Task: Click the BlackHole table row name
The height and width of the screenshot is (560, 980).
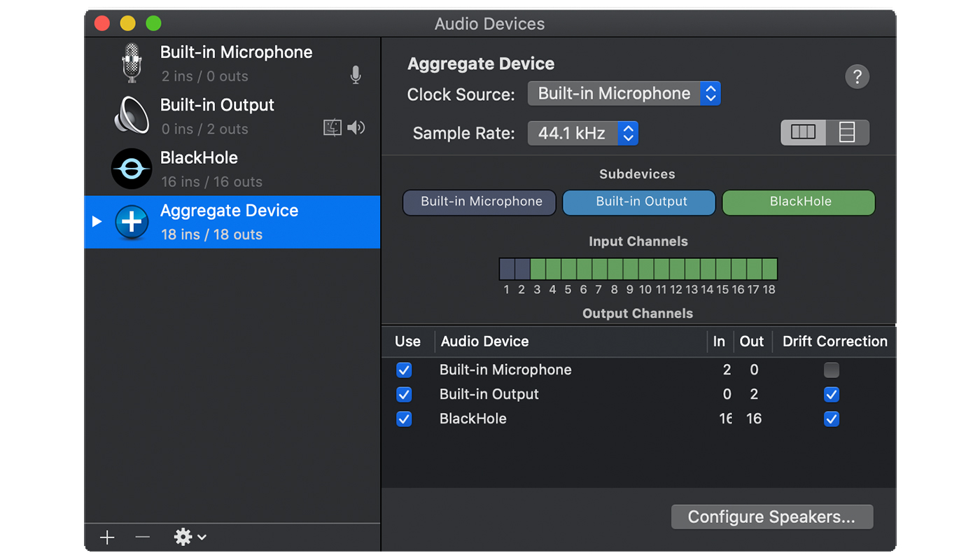Action: pos(473,419)
